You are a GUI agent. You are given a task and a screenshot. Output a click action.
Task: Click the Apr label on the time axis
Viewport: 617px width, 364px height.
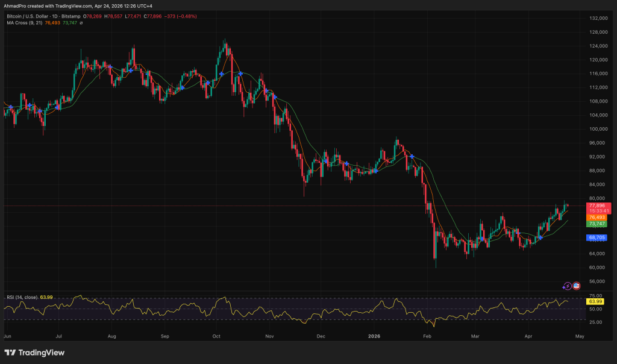tap(528, 336)
